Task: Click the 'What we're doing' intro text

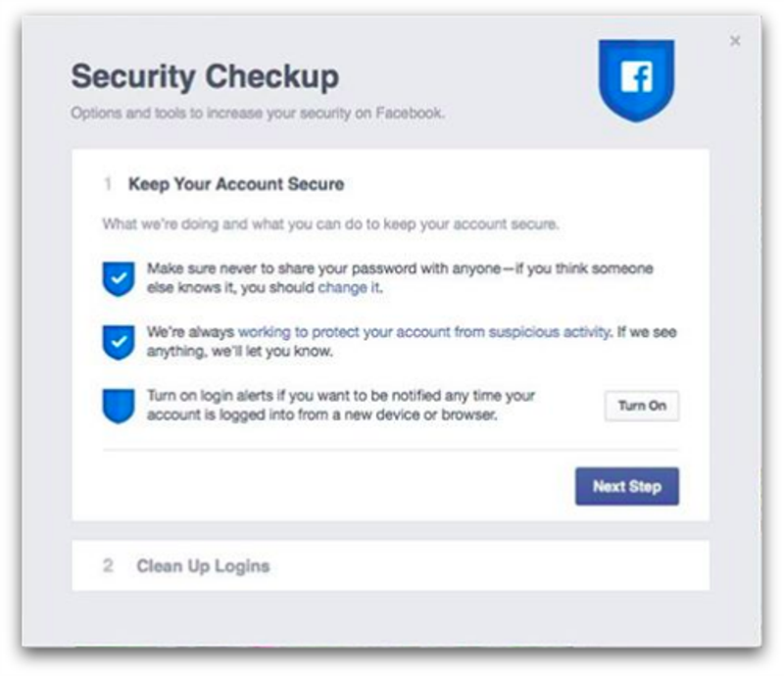Action: pos(330,224)
